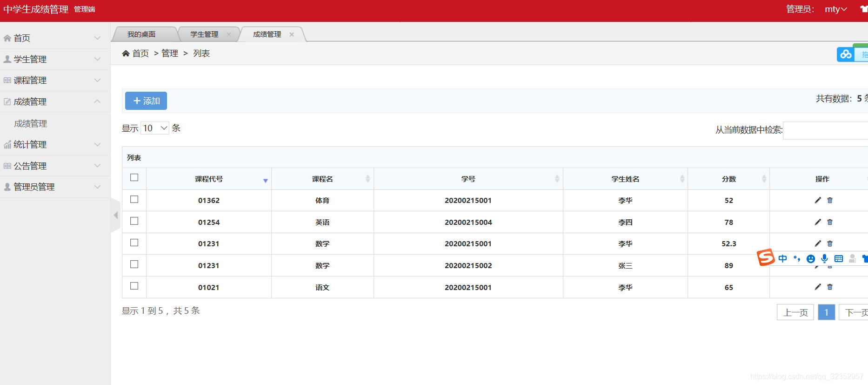Toggle Sogou Chinese/English 中 mode
This screenshot has height=385, width=868.
click(x=783, y=259)
